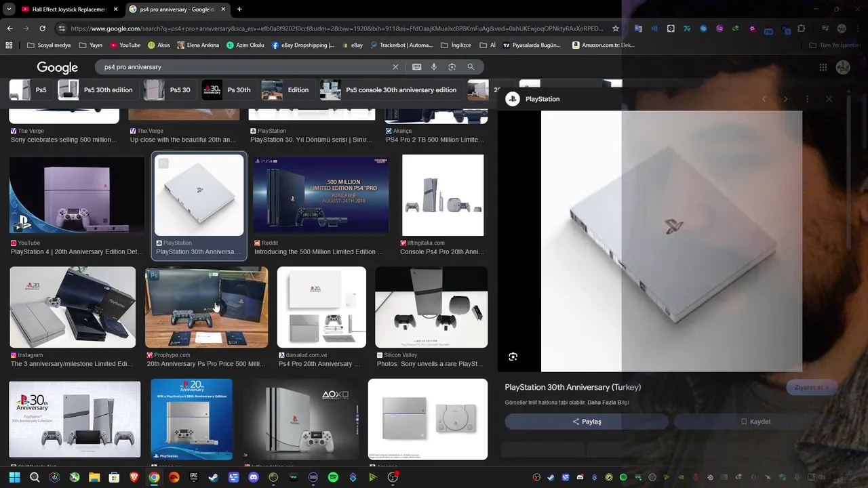Open the Instagram anniversary consoles thumbnail
This screenshot has height=488, width=868.
[73, 307]
